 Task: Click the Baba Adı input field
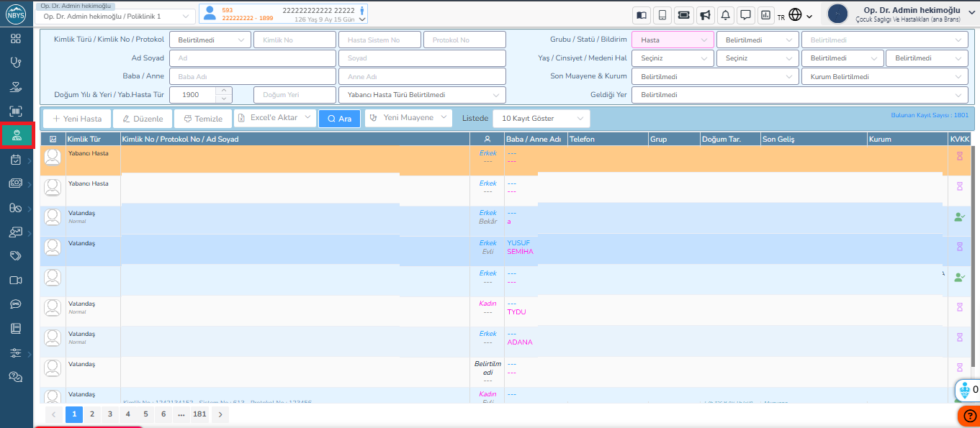click(x=253, y=76)
